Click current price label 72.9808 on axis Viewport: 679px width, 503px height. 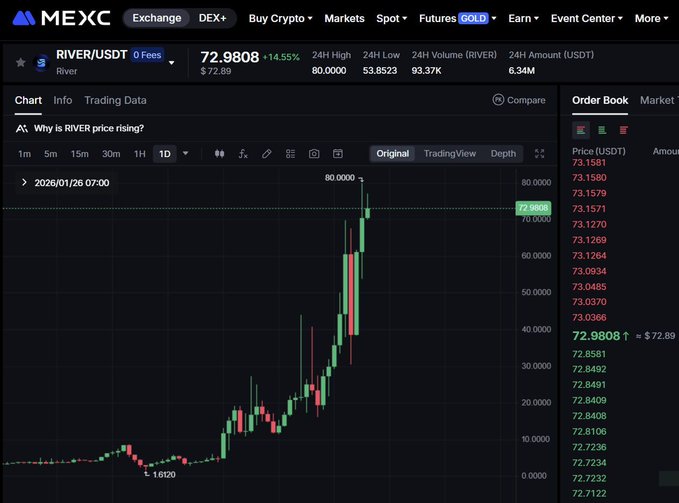click(534, 208)
